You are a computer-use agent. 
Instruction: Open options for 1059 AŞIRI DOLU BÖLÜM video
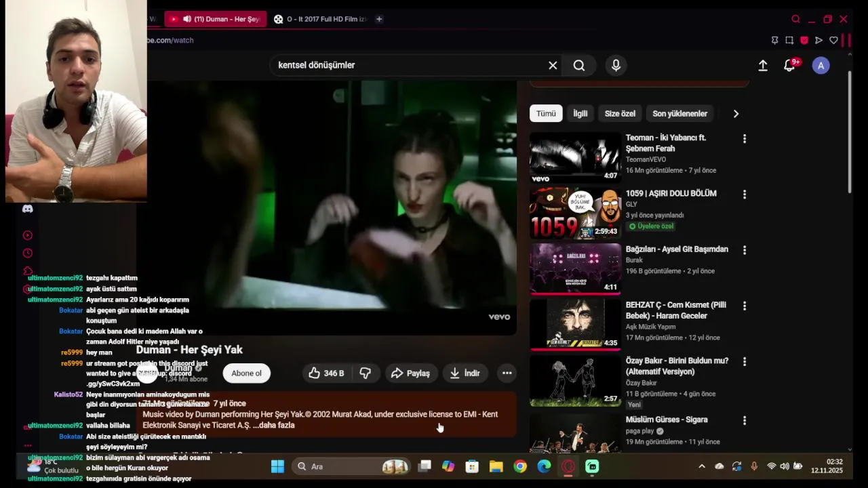pos(744,195)
